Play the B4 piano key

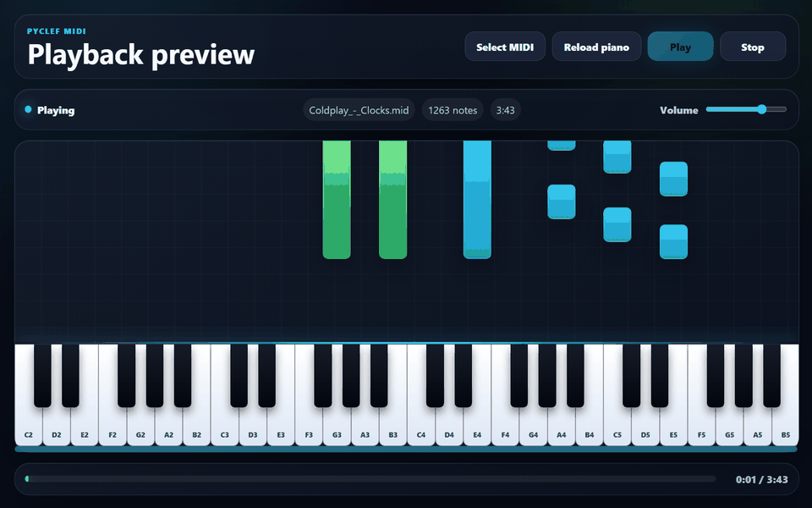(589, 428)
